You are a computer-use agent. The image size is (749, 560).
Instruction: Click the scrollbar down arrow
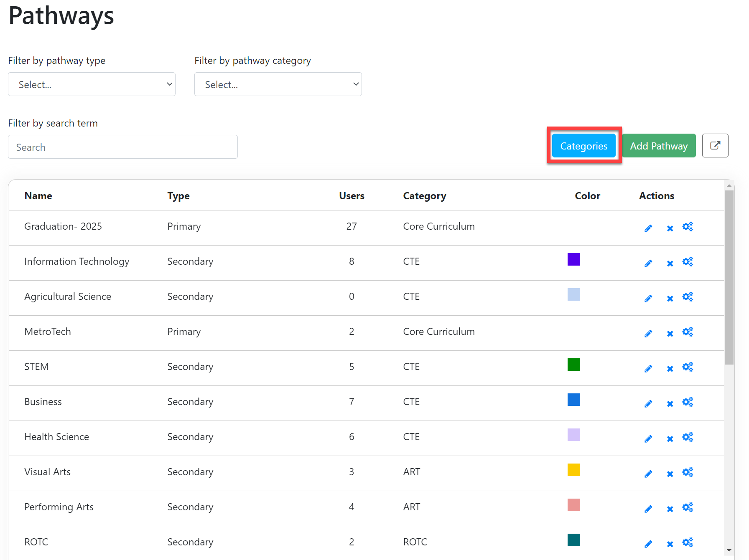[729, 550]
